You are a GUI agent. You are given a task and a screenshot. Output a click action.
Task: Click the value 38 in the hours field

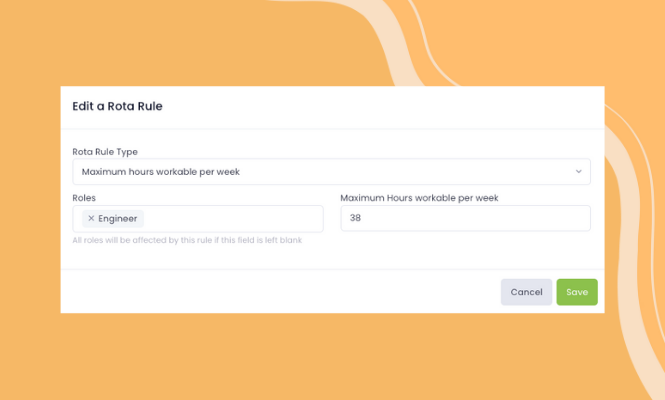355,218
